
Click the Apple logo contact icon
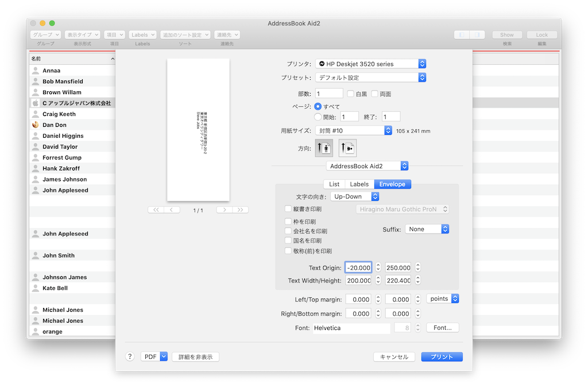[36, 103]
